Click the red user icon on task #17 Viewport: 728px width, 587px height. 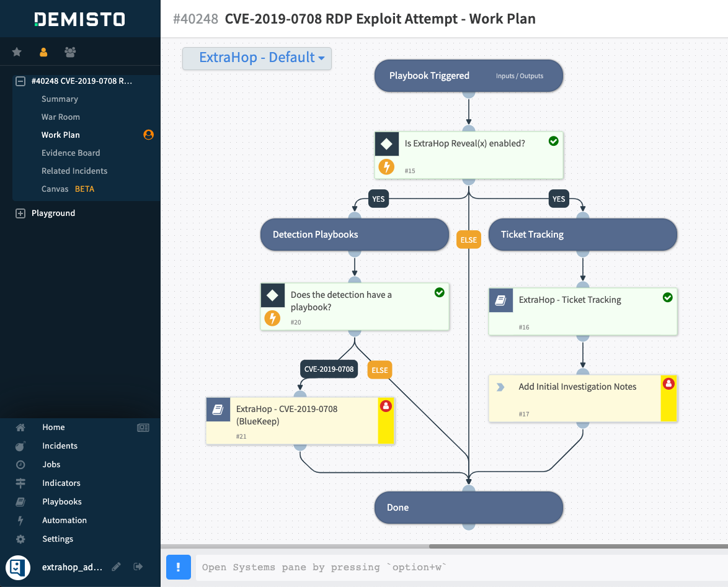coord(668,384)
